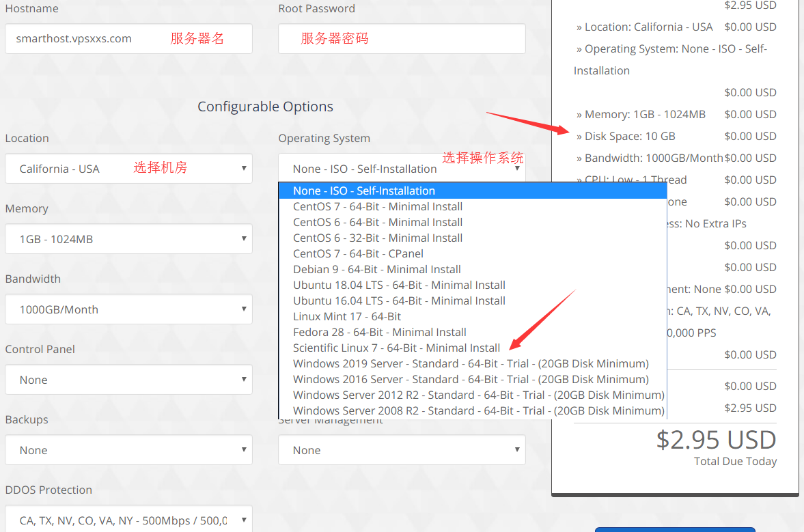Click the Backups dropdown arrow
The height and width of the screenshot is (532, 804).
pyautogui.click(x=244, y=449)
